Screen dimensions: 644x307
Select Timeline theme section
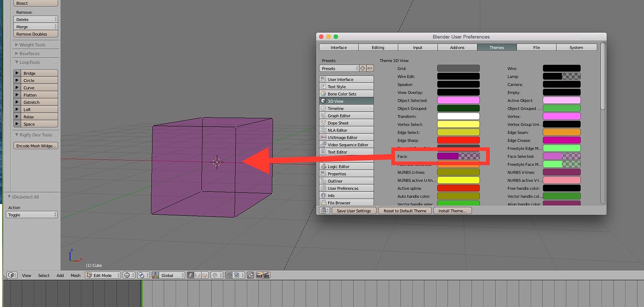[347, 108]
